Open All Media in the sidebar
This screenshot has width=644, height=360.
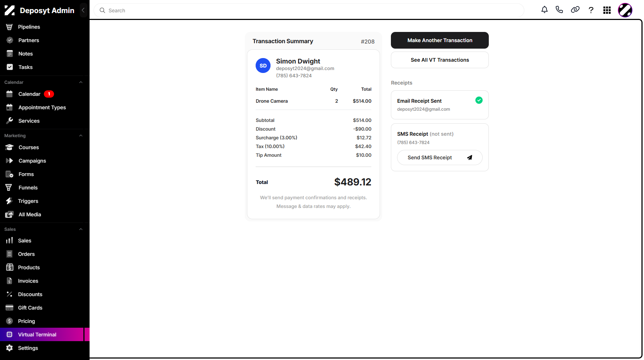(42, 214)
